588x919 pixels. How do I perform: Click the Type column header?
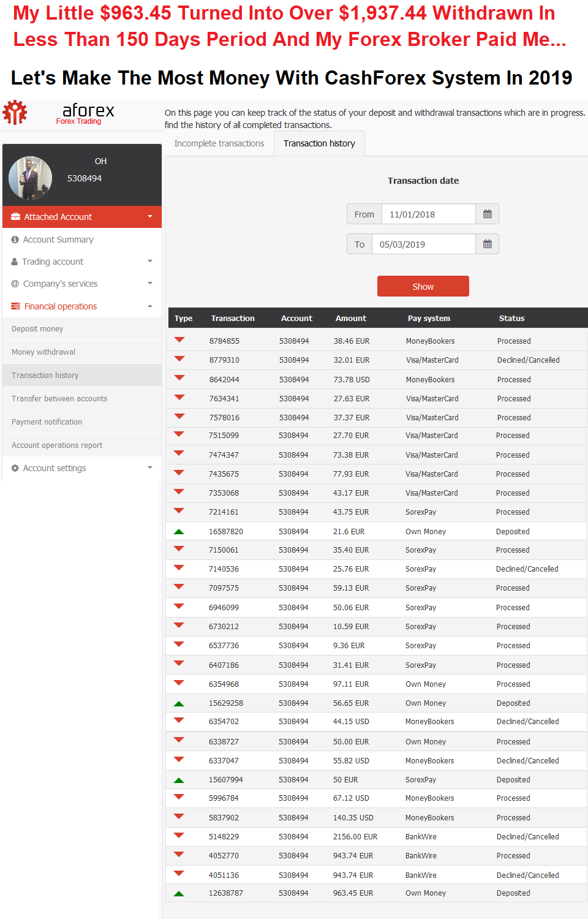pos(184,319)
